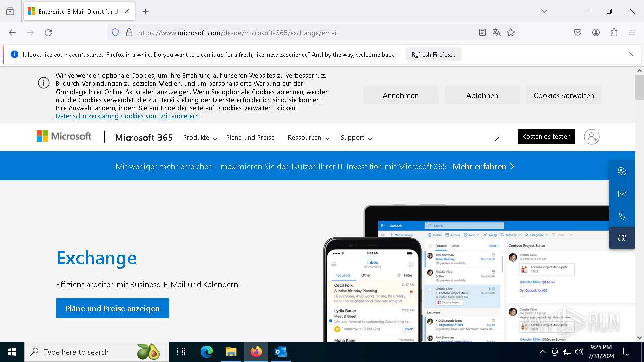Open Firefox account profile icon
Screen dimensions: 644x362
[596, 32]
